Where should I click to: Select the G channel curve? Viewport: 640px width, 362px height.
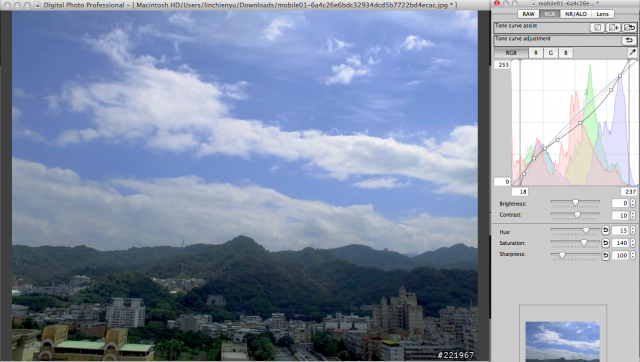pos(551,53)
